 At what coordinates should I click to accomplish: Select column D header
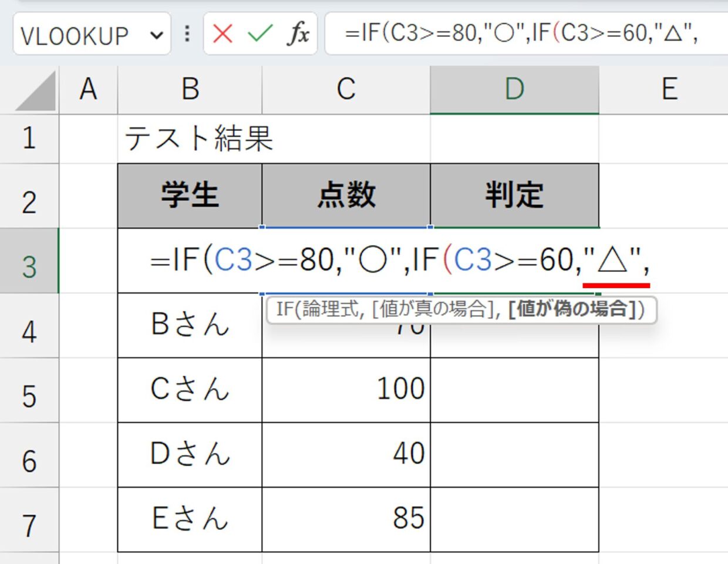[514, 89]
